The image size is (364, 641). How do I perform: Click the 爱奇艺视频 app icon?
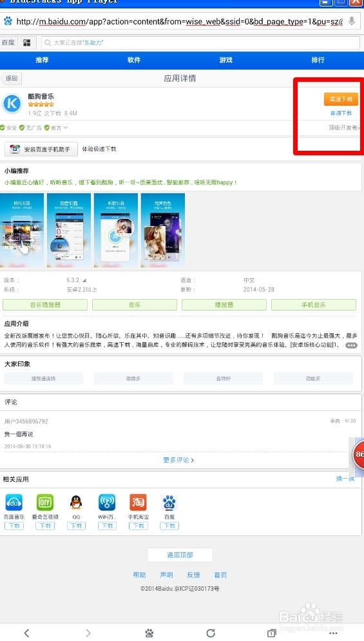coord(45,502)
